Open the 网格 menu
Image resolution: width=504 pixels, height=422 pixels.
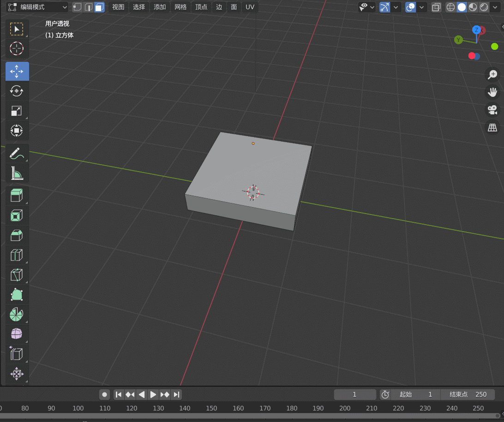pyautogui.click(x=180, y=7)
